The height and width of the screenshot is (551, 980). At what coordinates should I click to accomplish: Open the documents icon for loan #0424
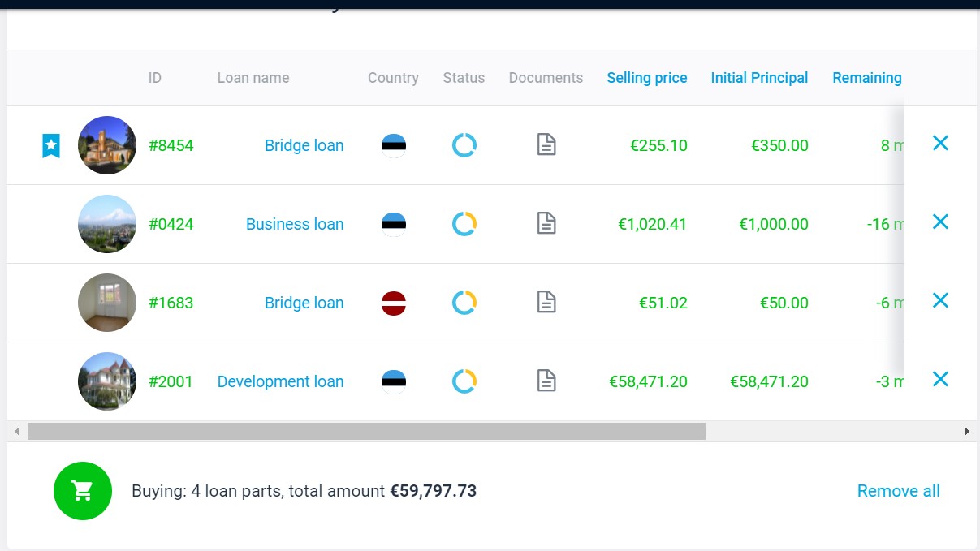[x=546, y=224]
